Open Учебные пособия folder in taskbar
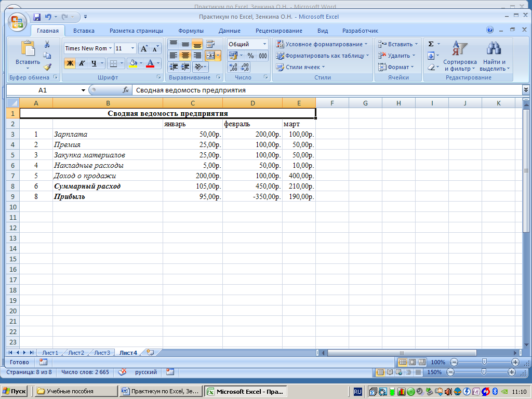This screenshot has width=532, height=399. coord(76,391)
